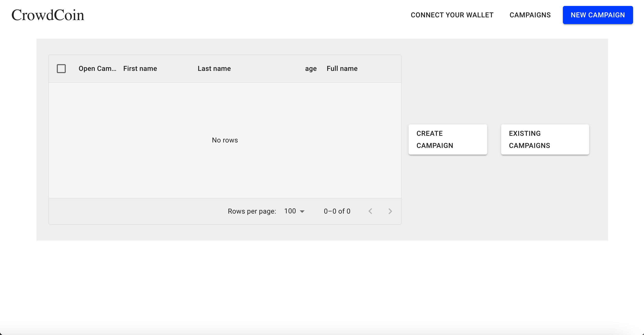The width and height of the screenshot is (644, 335).
Task: Go to the previous page with the left chevron
Action: pyautogui.click(x=370, y=211)
